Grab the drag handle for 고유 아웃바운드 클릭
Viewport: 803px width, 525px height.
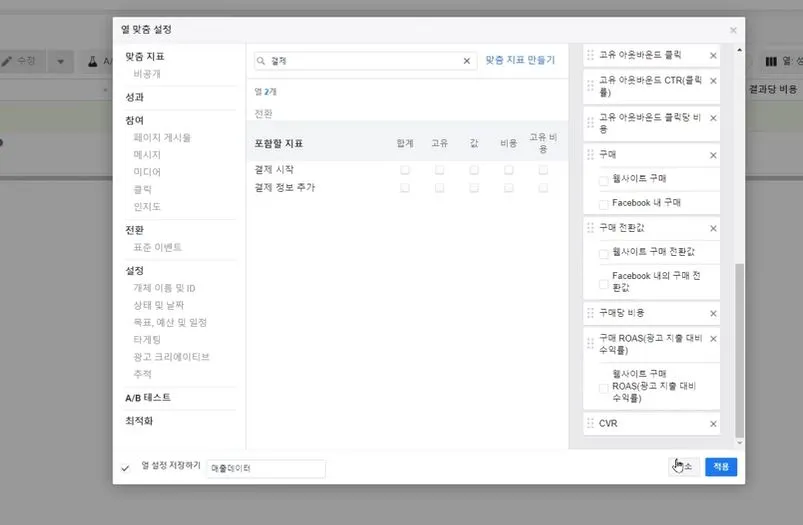590,55
